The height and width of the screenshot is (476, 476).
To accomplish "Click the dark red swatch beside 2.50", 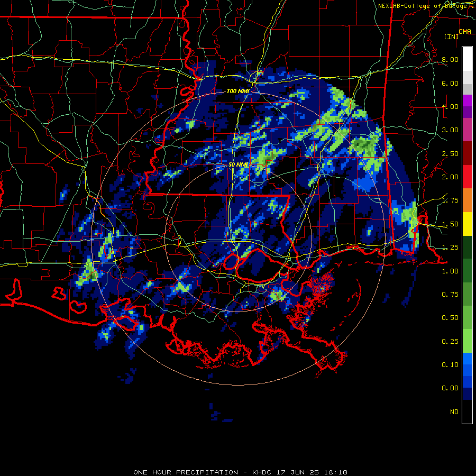I will tap(467, 153).
